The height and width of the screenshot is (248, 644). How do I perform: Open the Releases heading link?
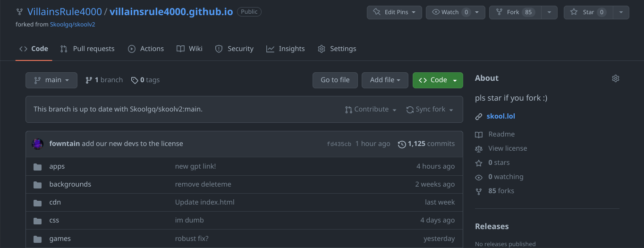[492, 226]
